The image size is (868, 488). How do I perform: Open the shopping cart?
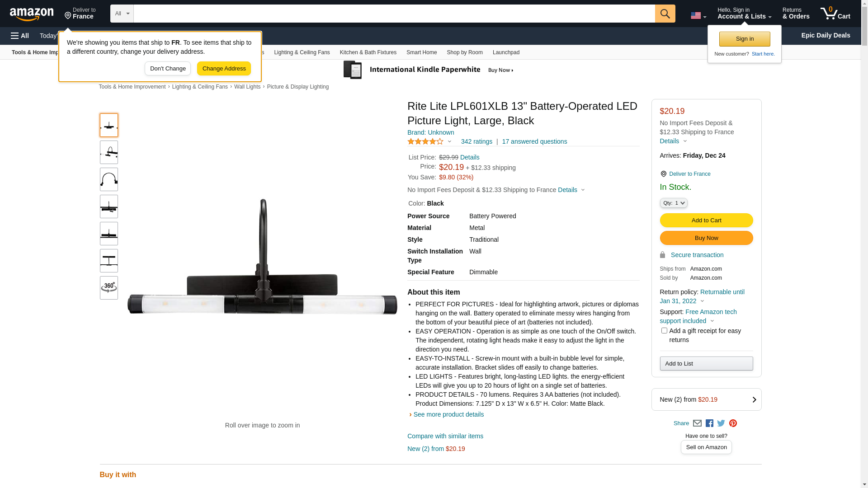(835, 14)
